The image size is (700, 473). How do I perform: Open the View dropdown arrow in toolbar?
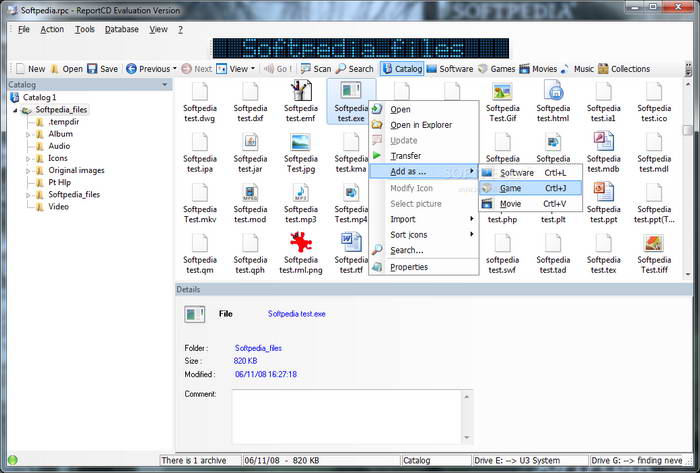pos(253,69)
